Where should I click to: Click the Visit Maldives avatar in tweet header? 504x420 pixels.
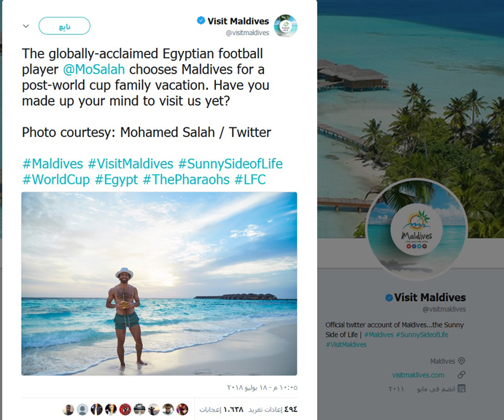[x=285, y=26]
